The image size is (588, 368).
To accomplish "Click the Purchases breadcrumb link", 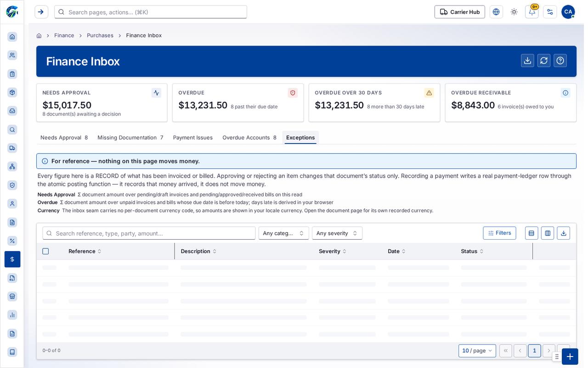I will 100,35.
